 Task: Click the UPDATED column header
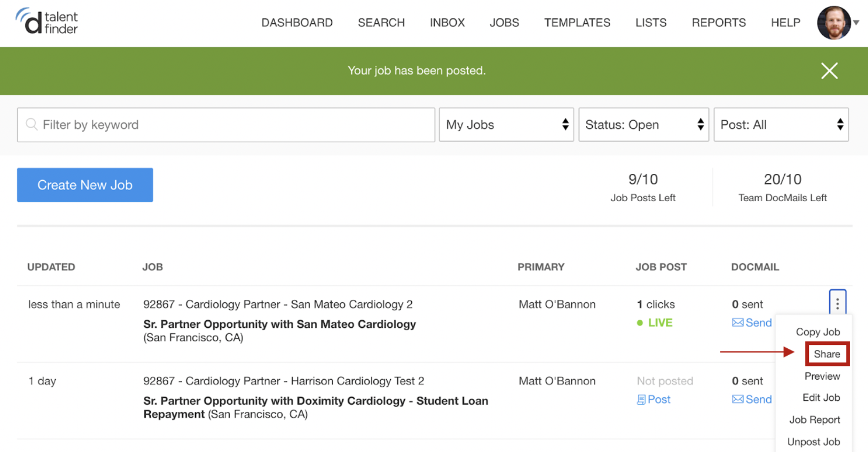(51, 267)
